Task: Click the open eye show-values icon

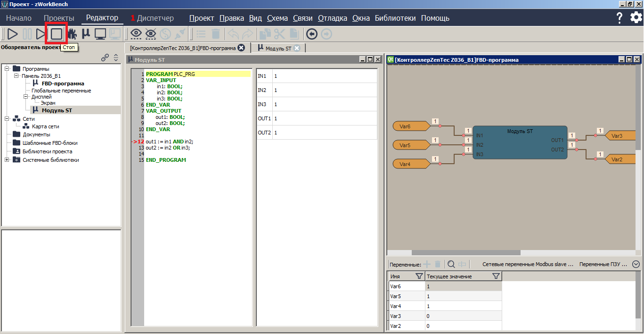Action: [136, 33]
